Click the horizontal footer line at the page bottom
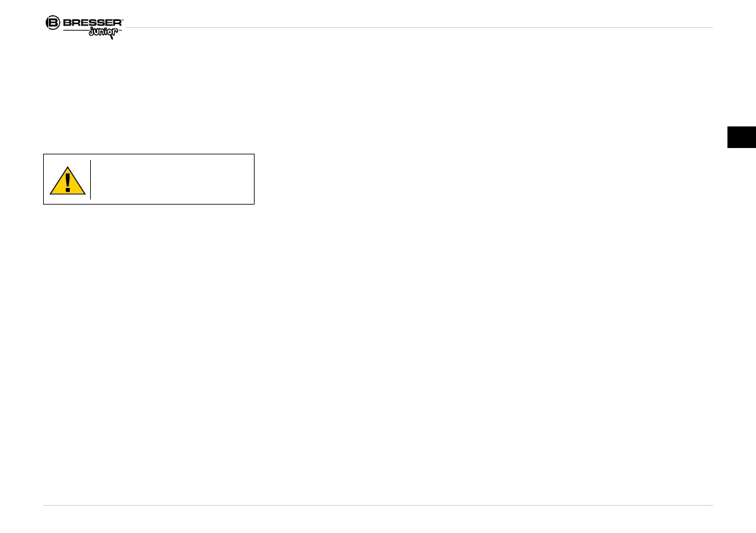This screenshot has height=533, width=756. point(378,506)
